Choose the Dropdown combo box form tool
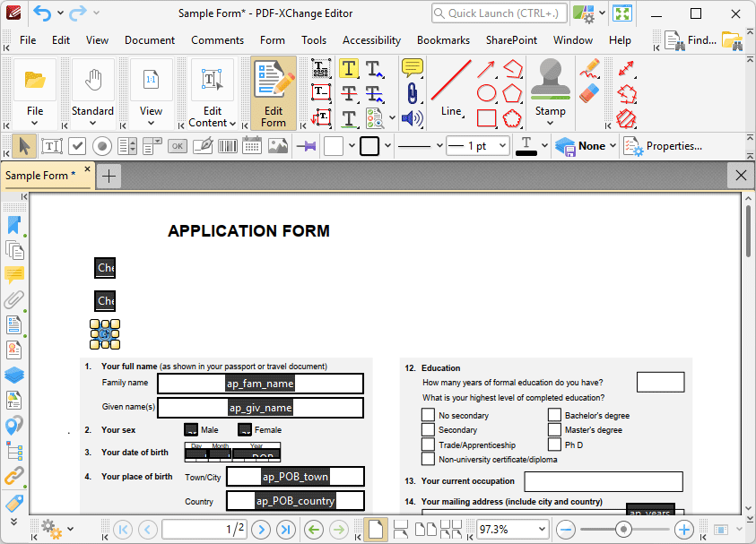756x544 pixels. [x=152, y=146]
